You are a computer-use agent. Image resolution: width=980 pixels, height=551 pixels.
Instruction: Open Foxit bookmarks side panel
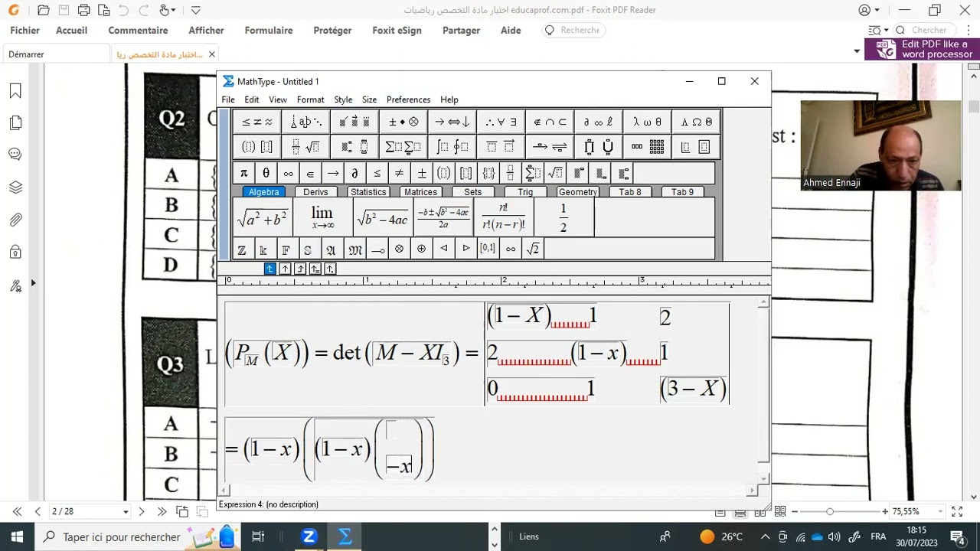click(x=15, y=91)
